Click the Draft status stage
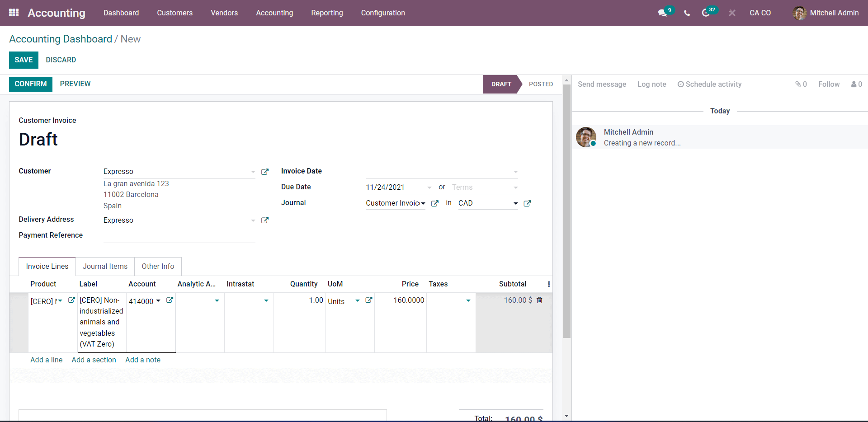The width and height of the screenshot is (868, 422). click(x=501, y=84)
